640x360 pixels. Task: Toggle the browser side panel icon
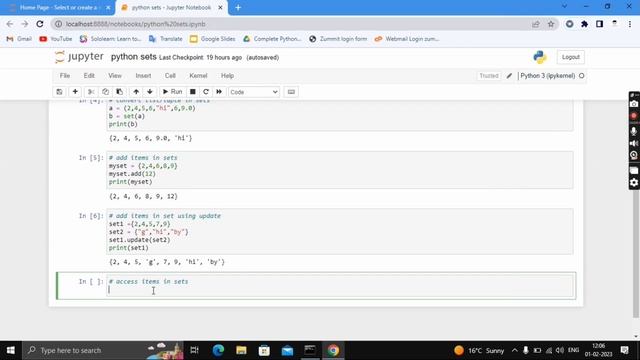tap(599, 24)
